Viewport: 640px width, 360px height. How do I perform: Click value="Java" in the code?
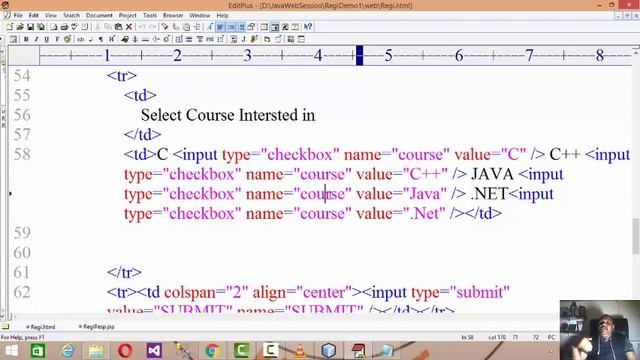[x=402, y=194]
